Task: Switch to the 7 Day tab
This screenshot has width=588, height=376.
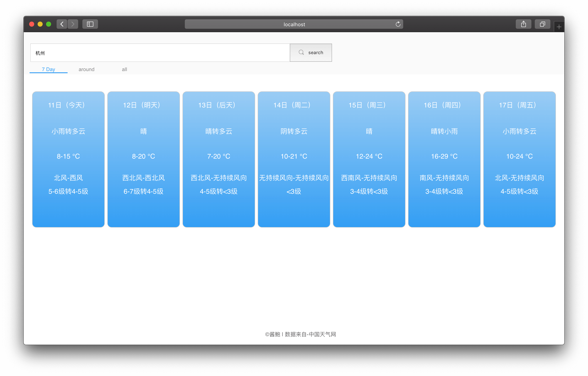Action: coord(48,69)
